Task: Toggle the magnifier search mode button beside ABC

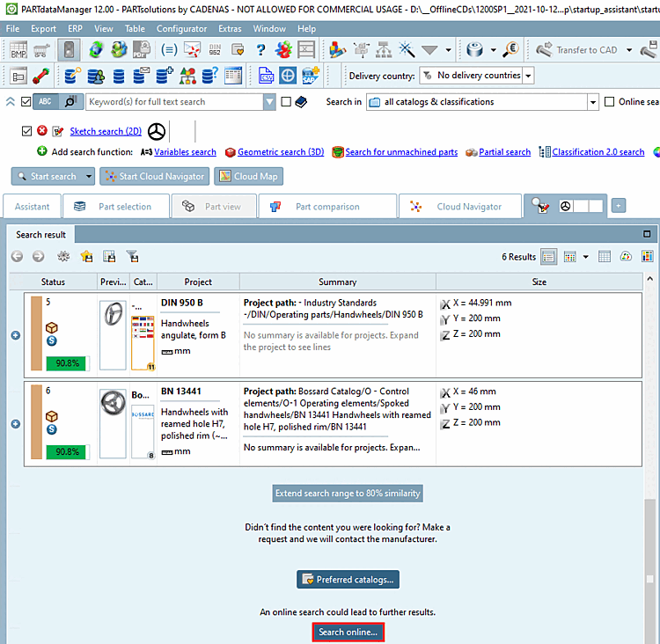Action: coord(70,101)
